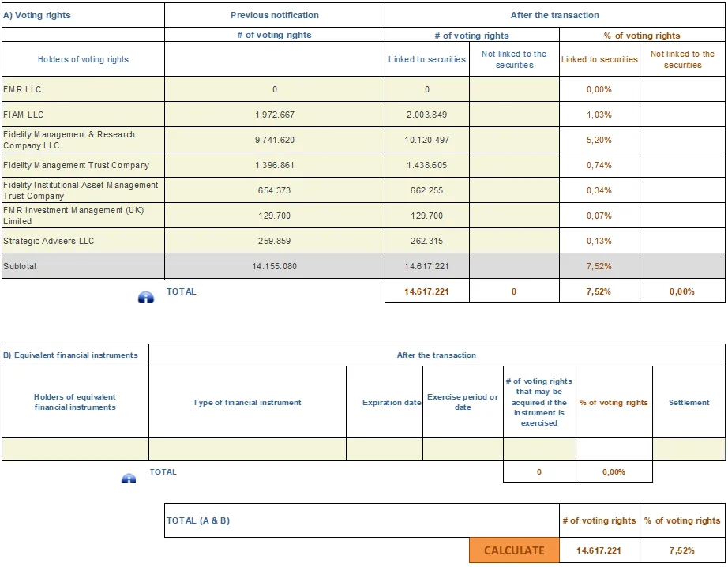Select previous notification value 1.396.861
The height and width of the screenshot is (567, 728).
275,165
